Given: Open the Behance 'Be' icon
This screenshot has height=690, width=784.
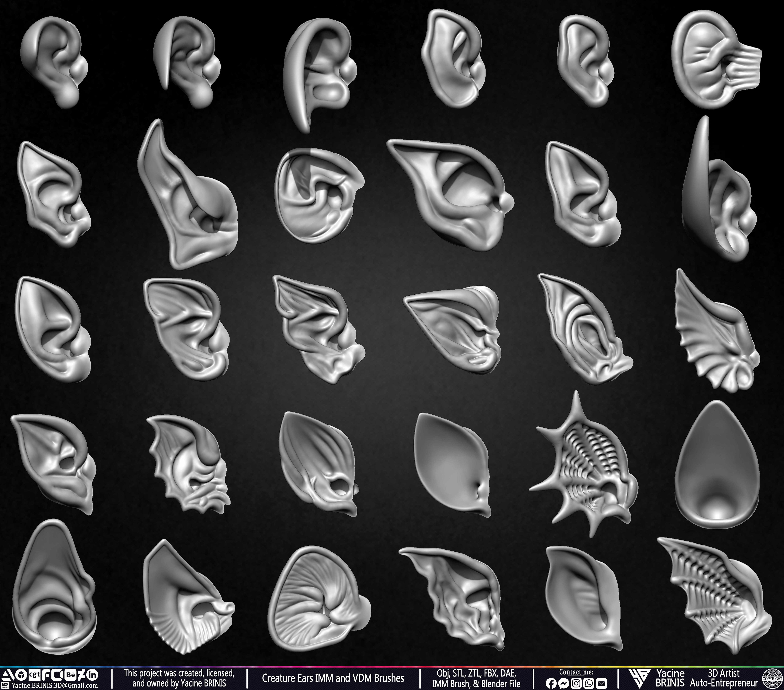Looking at the screenshot, I should (71, 675).
